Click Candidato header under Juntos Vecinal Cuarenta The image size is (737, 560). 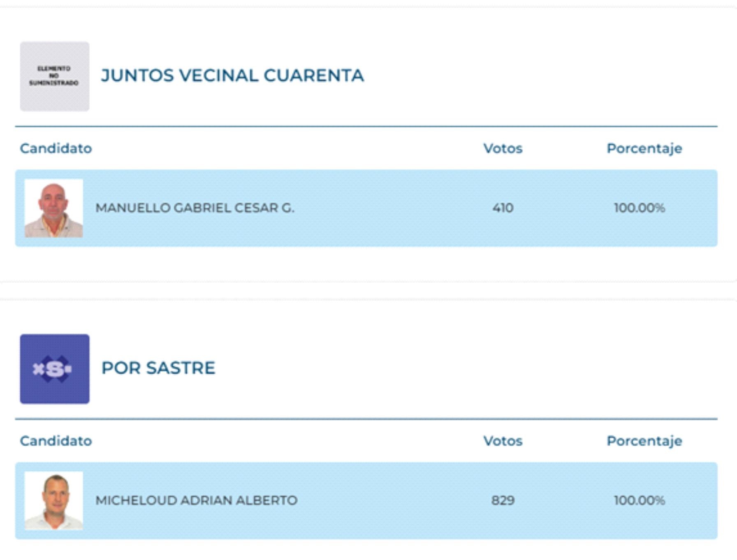(56, 148)
